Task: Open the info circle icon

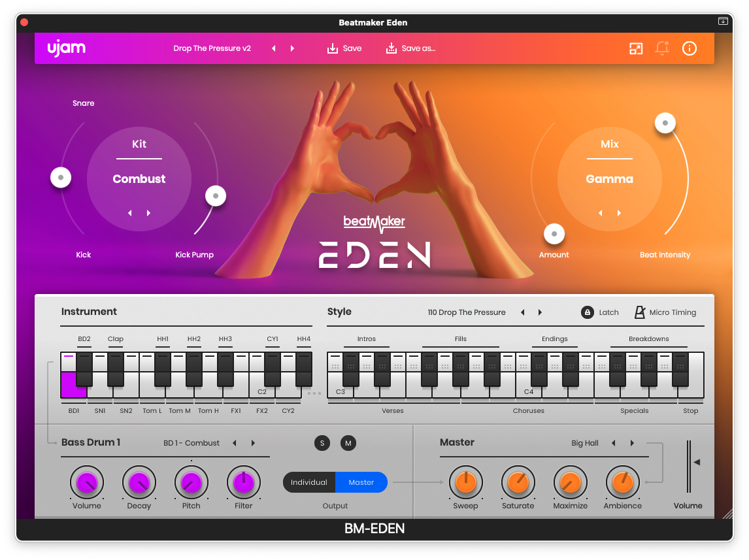Action: pos(690,48)
